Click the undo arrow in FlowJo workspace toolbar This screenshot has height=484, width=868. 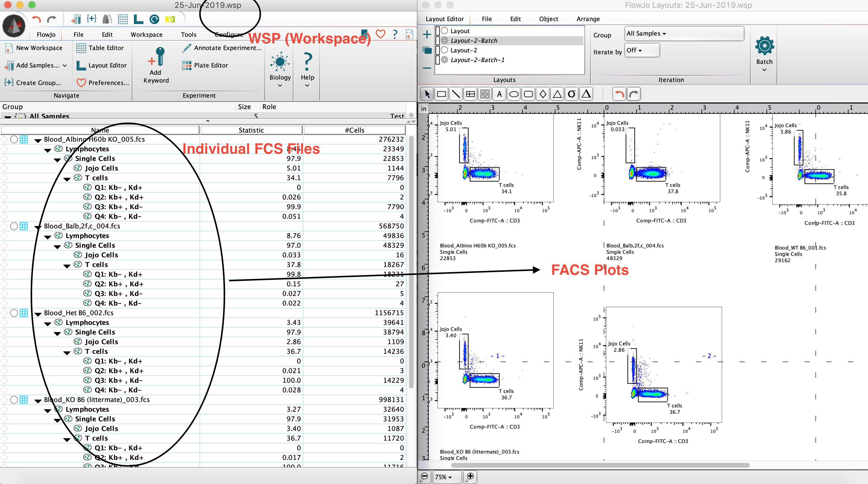[x=36, y=19]
